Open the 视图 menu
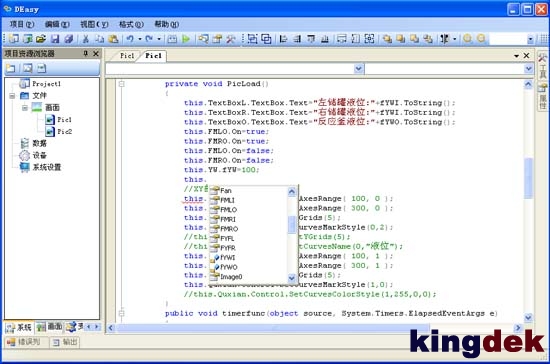The height and width of the screenshot is (364, 550). [94, 24]
